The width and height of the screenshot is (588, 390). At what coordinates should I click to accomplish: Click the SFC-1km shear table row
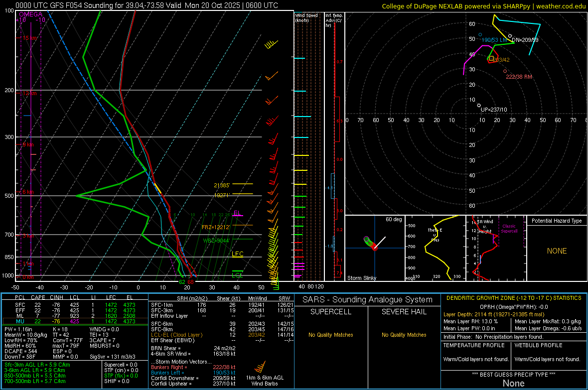[x=222, y=305]
